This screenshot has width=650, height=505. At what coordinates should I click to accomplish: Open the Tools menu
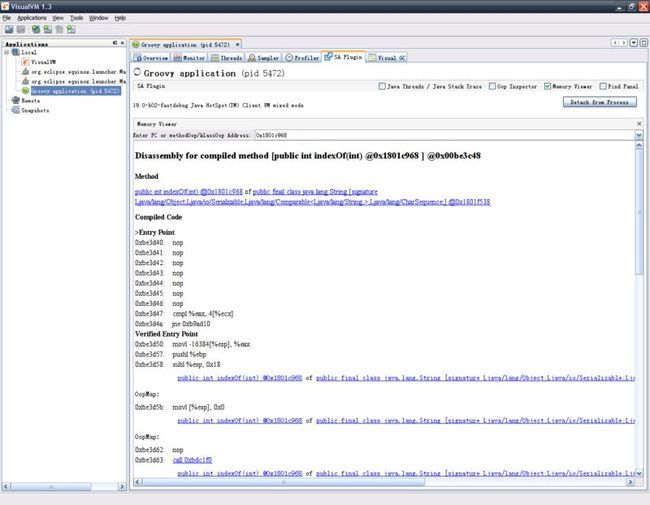[76, 18]
